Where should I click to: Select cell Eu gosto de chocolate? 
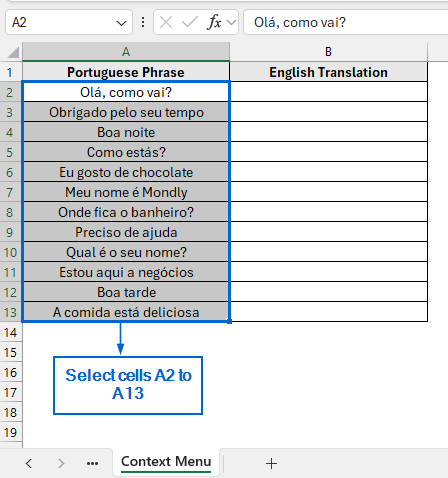(126, 172)
